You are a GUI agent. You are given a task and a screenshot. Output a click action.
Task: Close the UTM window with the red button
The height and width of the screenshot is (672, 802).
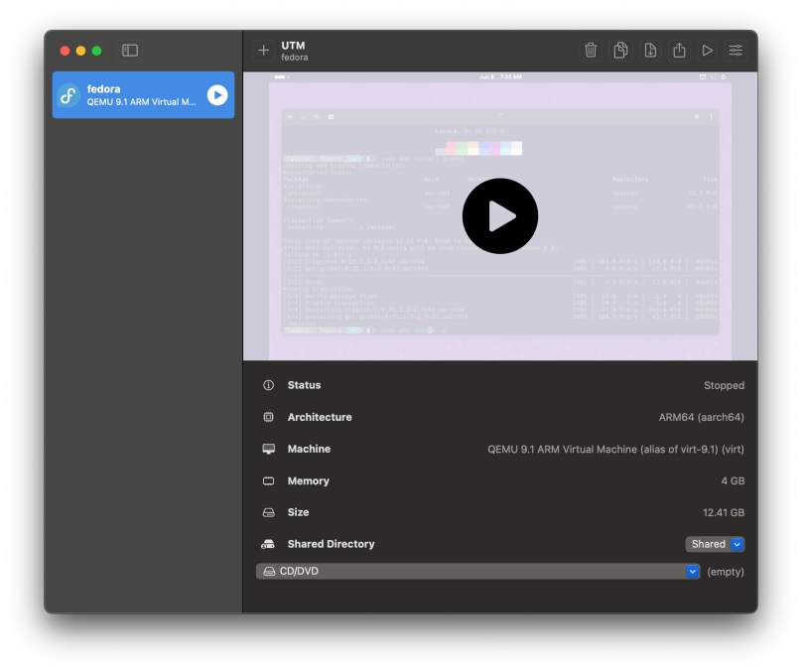point(65,51)
